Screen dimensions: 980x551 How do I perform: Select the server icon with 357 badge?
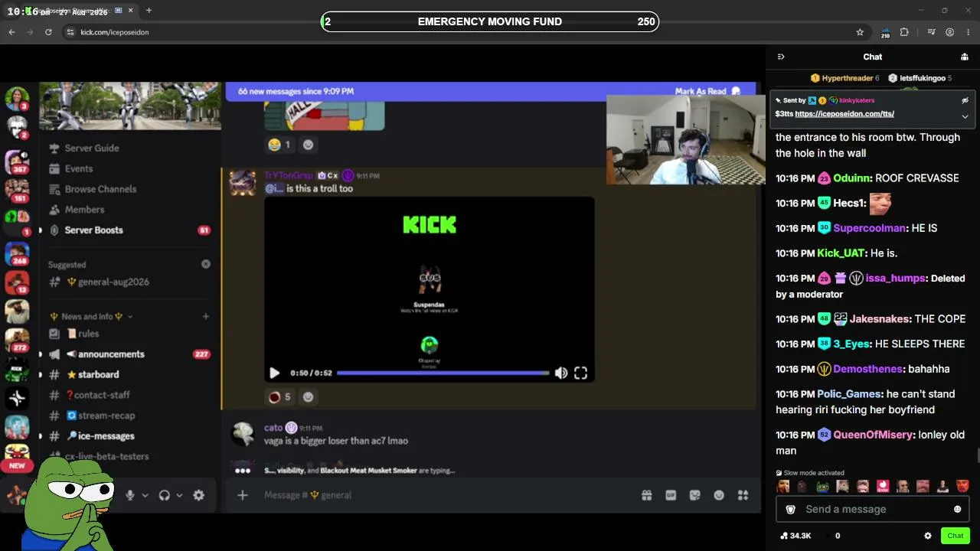(x=17, y=163)
